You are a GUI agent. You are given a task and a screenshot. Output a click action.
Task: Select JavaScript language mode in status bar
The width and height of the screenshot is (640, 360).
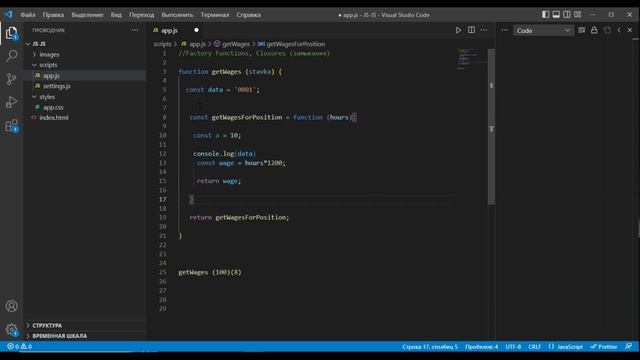[566, 347]
